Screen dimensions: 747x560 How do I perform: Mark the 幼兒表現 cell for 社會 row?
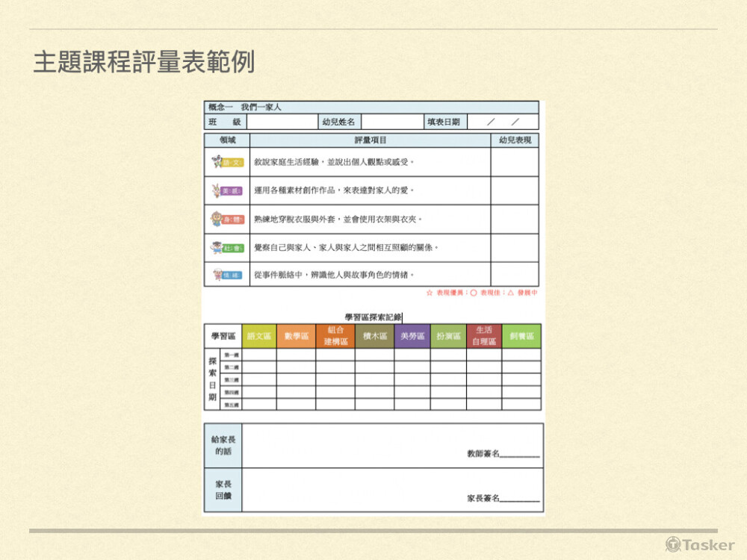514,248
